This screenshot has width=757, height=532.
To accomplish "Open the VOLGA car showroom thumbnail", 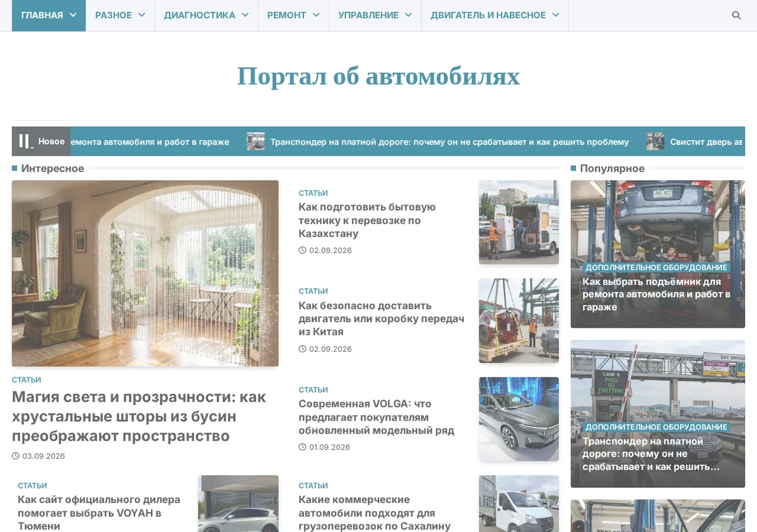I will (x=519, y=419).
